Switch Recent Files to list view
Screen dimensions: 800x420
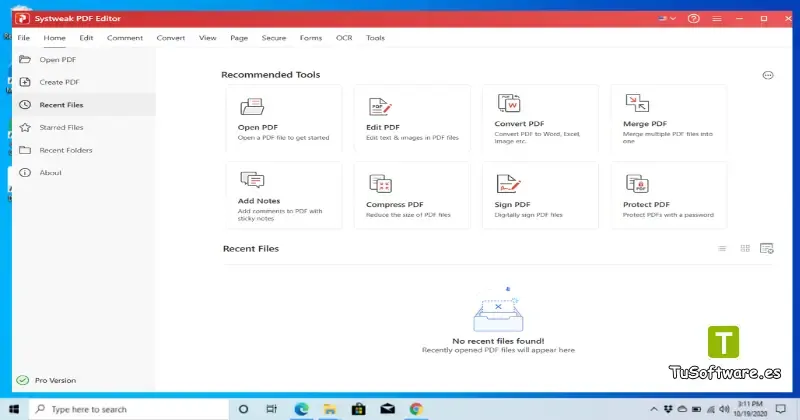[x=722, y=249]
